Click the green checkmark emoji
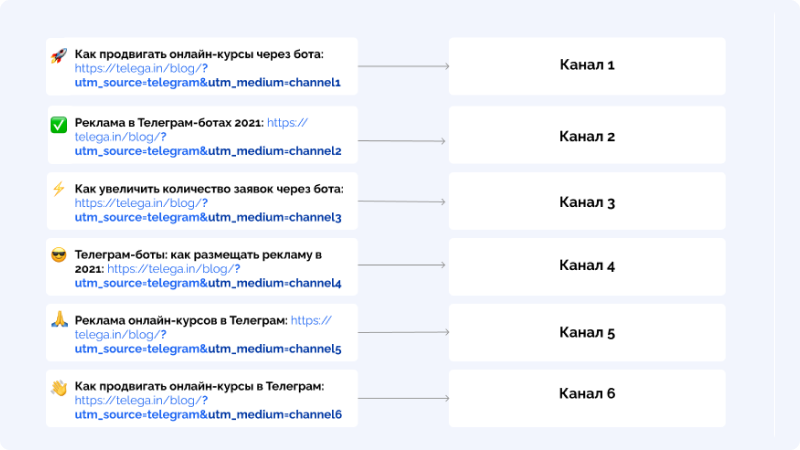The image size is (800, 450). 59,124
